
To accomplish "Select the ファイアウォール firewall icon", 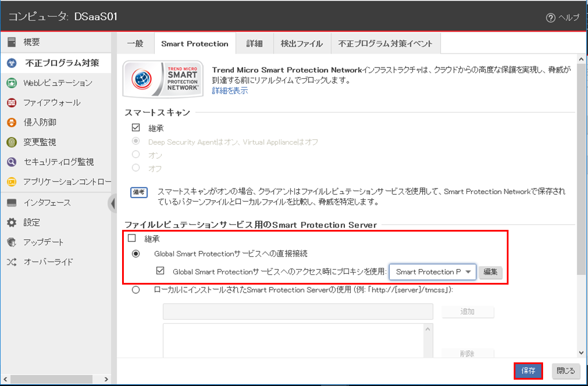I will click(x=12, y=103).
